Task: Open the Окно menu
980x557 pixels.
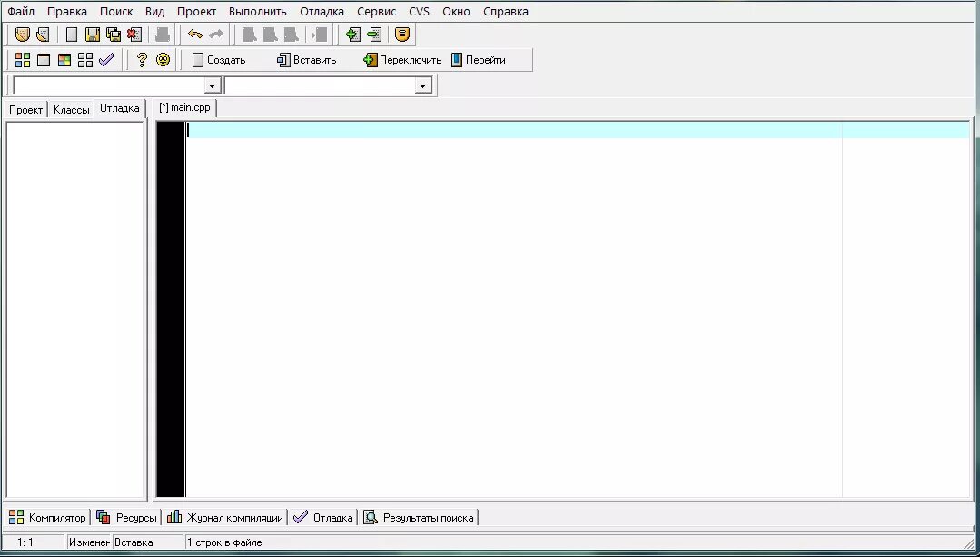Action: (x=456, y=11)
